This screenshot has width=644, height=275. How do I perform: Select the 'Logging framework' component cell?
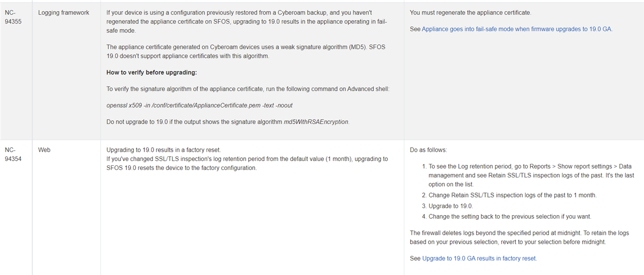(x=64, y=13)
